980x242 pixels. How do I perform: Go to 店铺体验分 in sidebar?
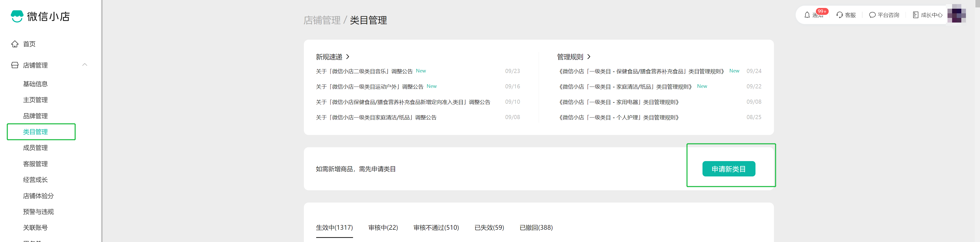38,196
